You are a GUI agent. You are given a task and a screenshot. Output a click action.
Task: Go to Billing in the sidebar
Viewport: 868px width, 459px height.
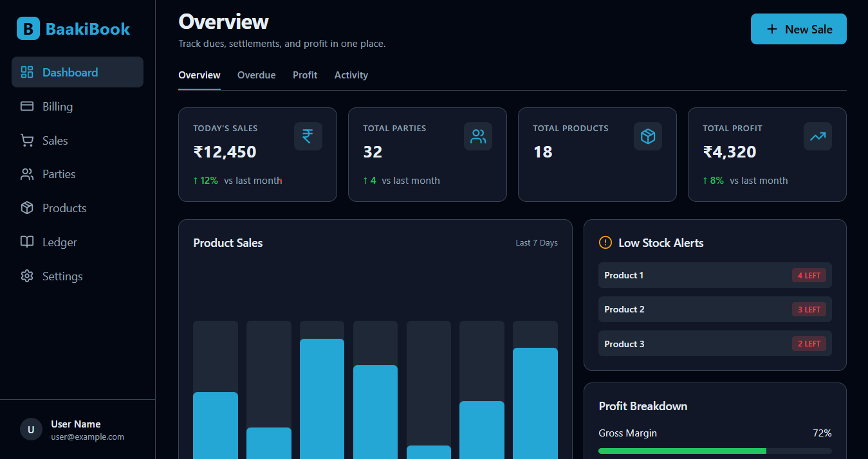point(57,107)
